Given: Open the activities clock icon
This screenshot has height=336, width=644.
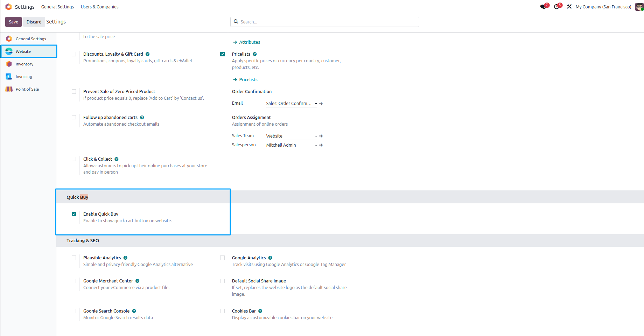Looking at the screenshot, I should tap(556, 7).
